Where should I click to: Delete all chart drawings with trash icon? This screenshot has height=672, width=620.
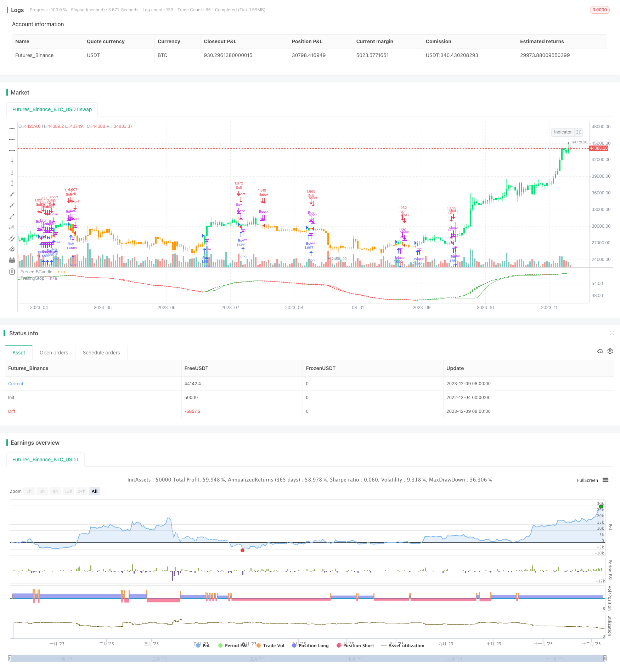(12, 271)
